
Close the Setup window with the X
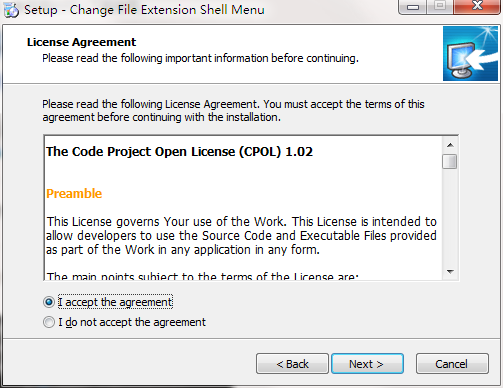(477, 6)
